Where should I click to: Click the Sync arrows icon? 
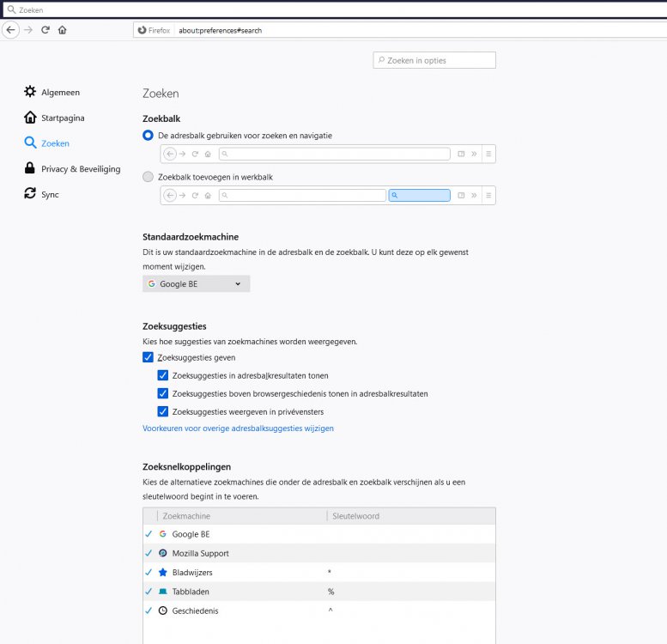(x=30, y=193)
